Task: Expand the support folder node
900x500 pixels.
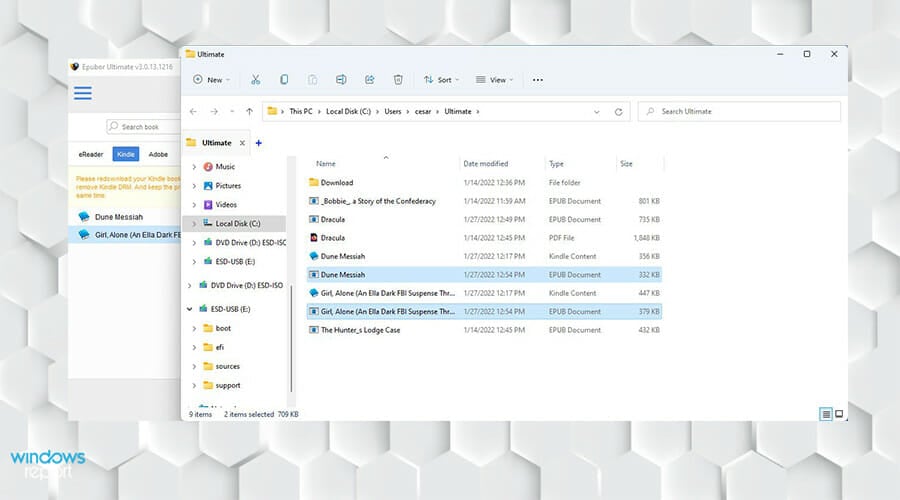Action: point(194,385)
